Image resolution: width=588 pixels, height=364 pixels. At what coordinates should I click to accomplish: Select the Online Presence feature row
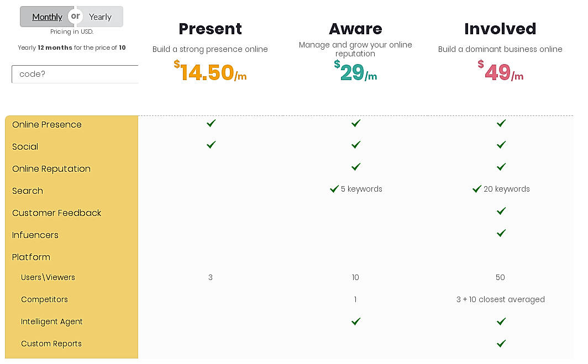47,125
